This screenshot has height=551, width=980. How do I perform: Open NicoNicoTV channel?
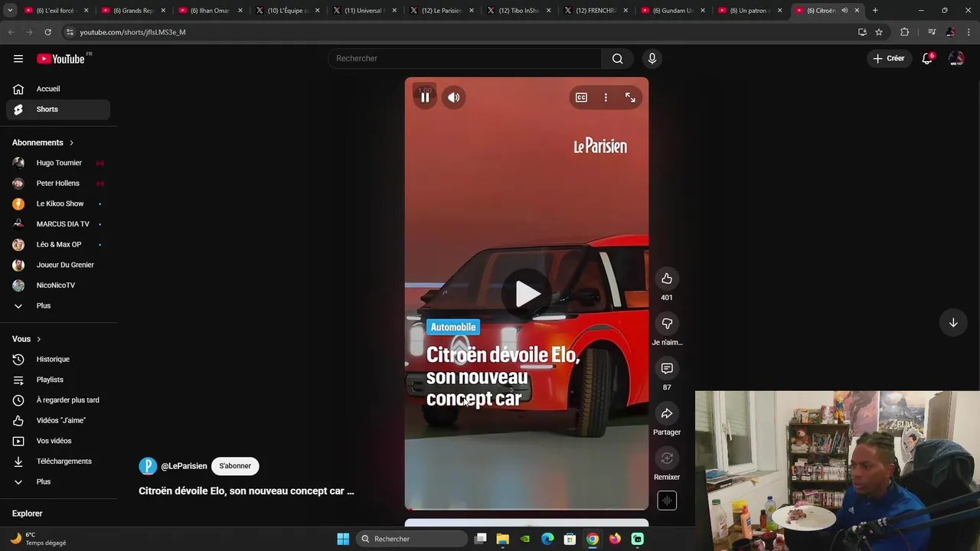click(58, 285)
